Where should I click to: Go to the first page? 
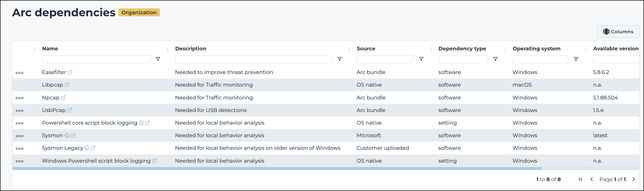[581, 179]
